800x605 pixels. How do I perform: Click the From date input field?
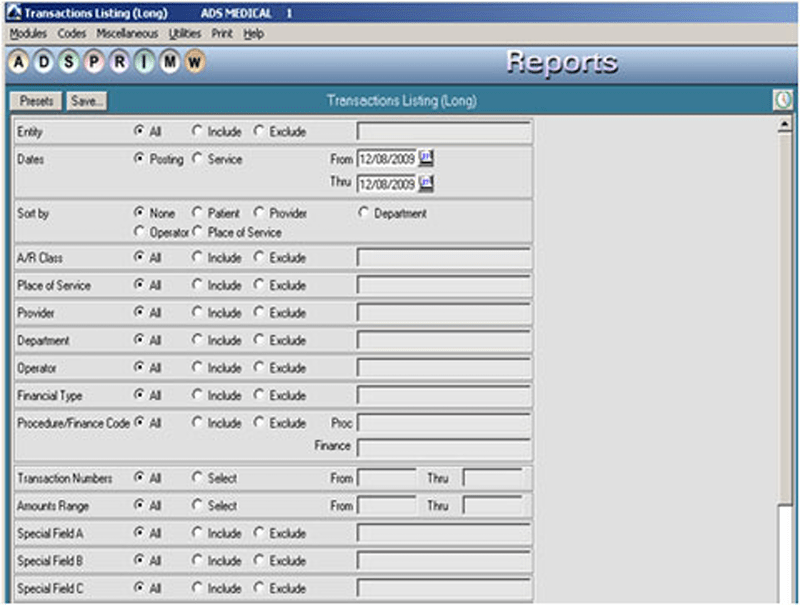point(386,159)
